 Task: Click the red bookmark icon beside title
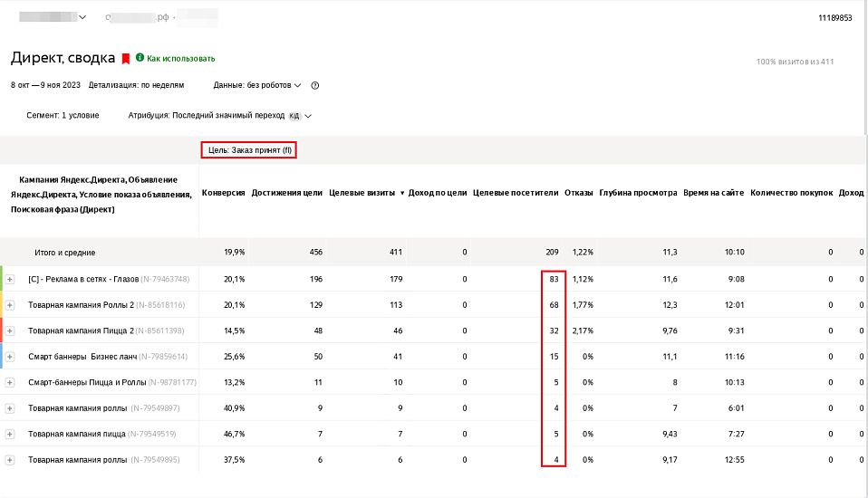pyautogui.click(x=126, y=59)
